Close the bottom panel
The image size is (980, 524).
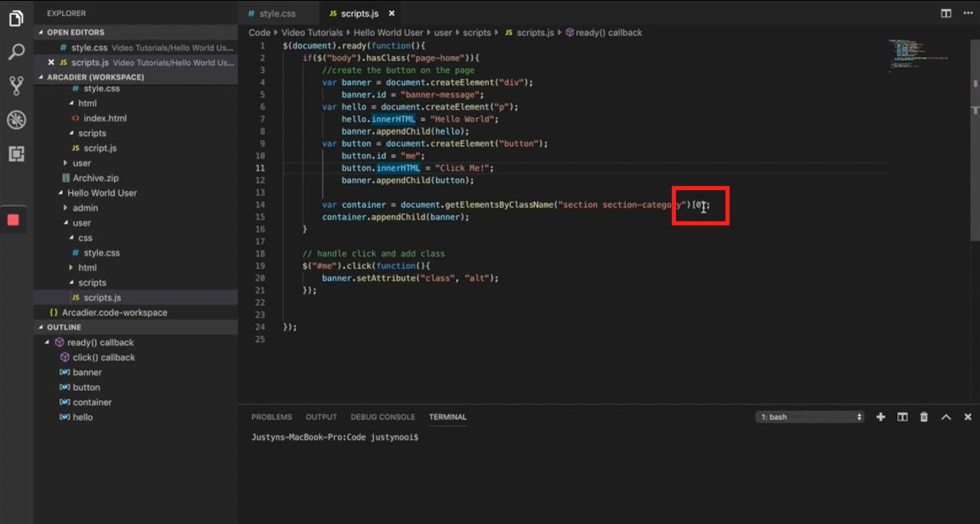tap(968, 417)
